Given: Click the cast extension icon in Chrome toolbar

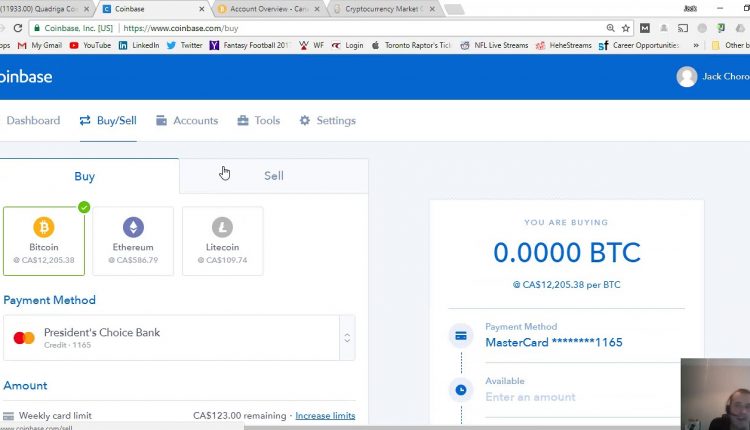Looking at the screenshot, I should [683, 28].
